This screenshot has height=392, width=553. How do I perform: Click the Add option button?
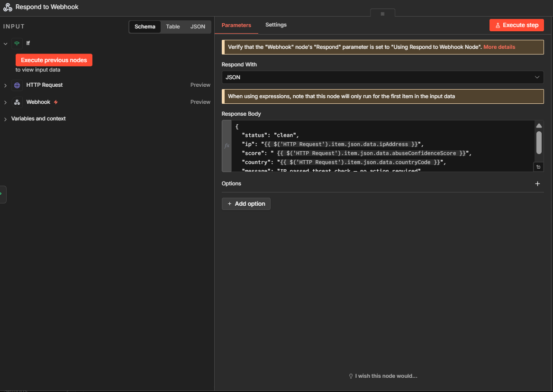click(x=246, y=204)
